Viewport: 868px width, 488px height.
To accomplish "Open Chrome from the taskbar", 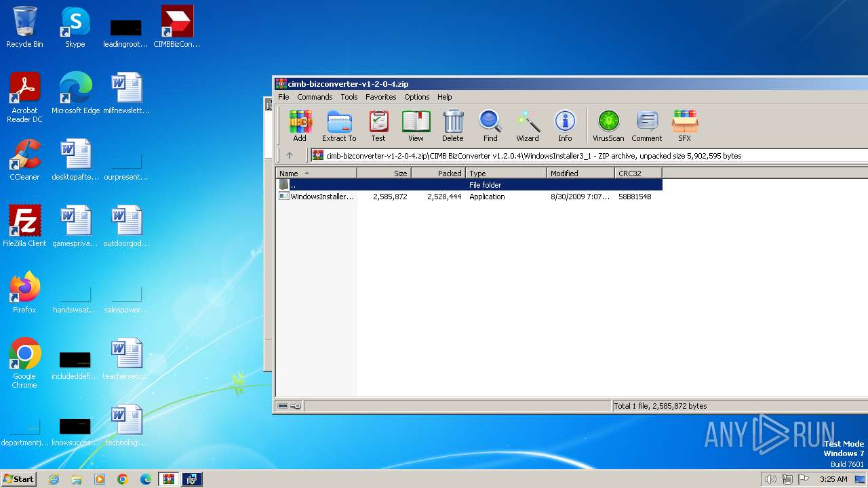I will click(123, 479).
